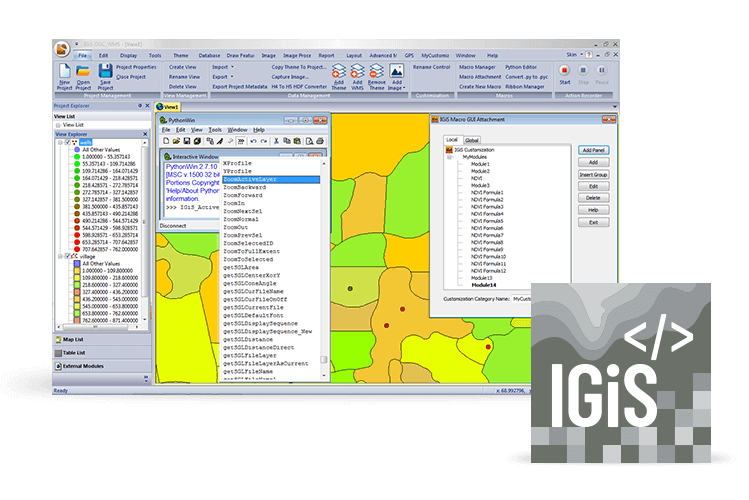749x500 pixels.
Task: Collapse the View List tree node
Action: pyautogui.click(x=58, y=125)
